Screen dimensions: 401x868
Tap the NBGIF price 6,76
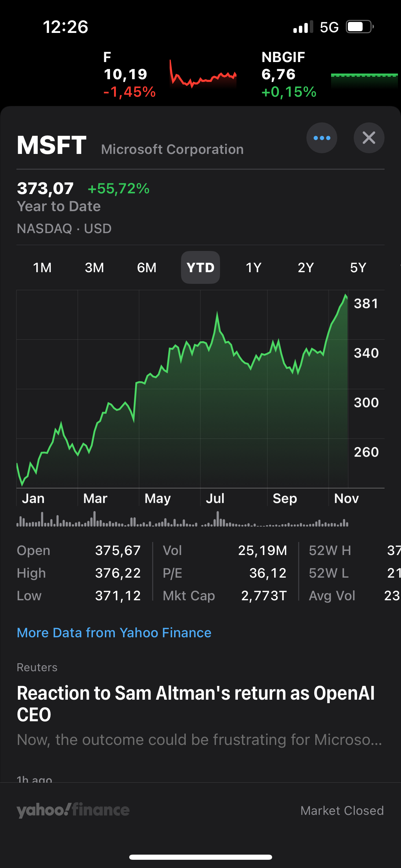point(278,74)
